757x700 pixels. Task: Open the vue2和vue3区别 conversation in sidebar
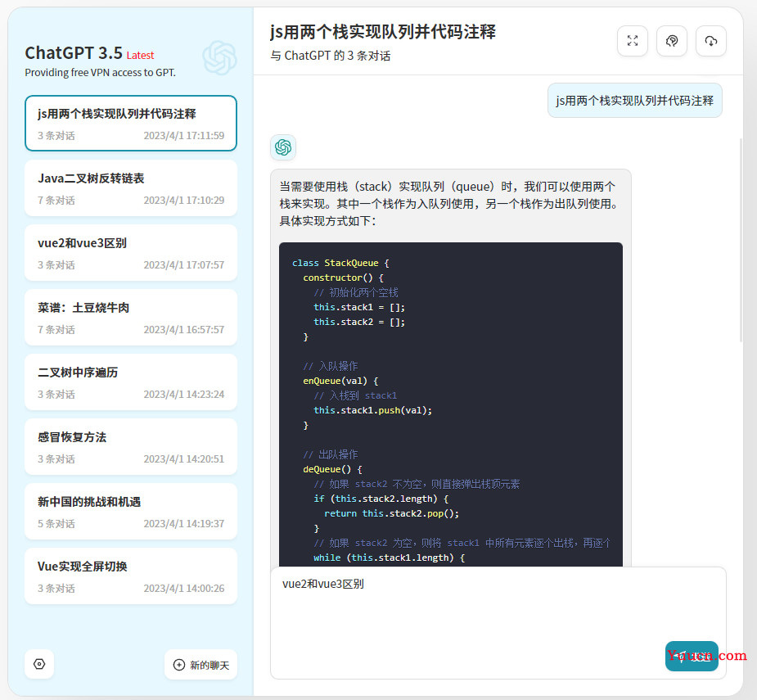(x=131, y=253)
